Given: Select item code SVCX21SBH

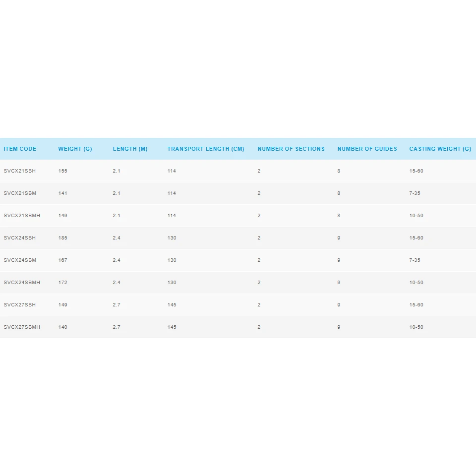Looking at the screenshot, I should 20,171.
